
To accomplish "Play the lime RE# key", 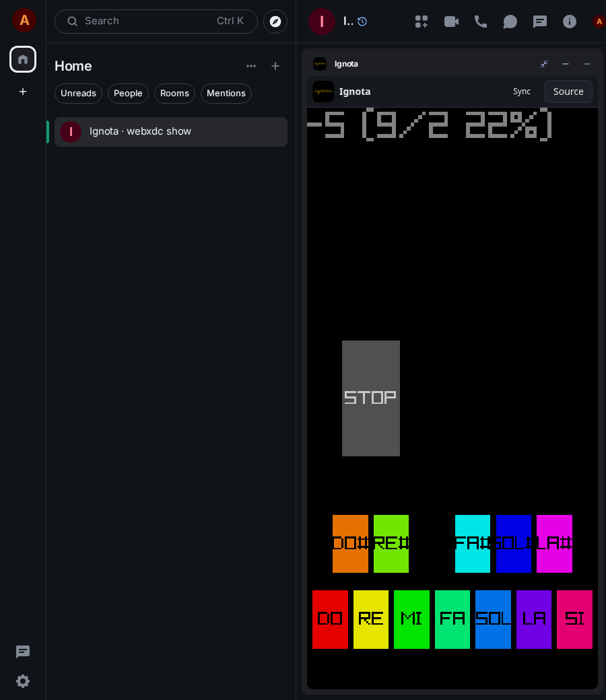I will tap(391, 543).
